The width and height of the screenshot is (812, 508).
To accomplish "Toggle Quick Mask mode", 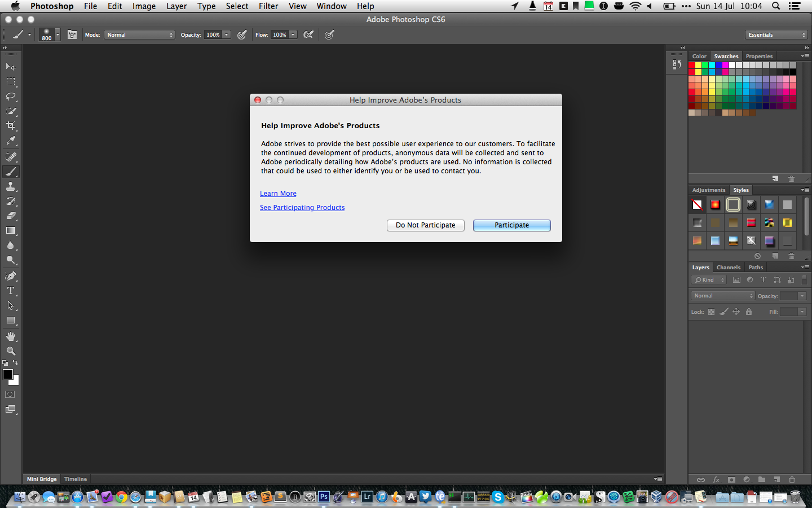I will [10, 395].
